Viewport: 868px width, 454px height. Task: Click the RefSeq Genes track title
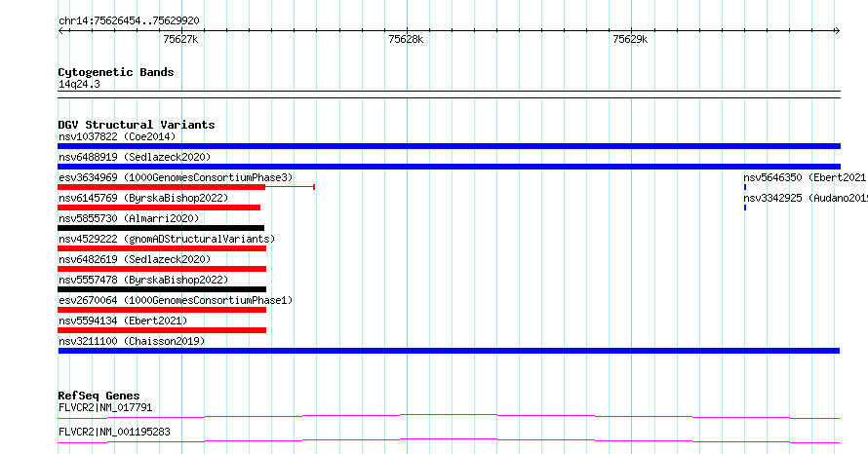tap(99, 396)
